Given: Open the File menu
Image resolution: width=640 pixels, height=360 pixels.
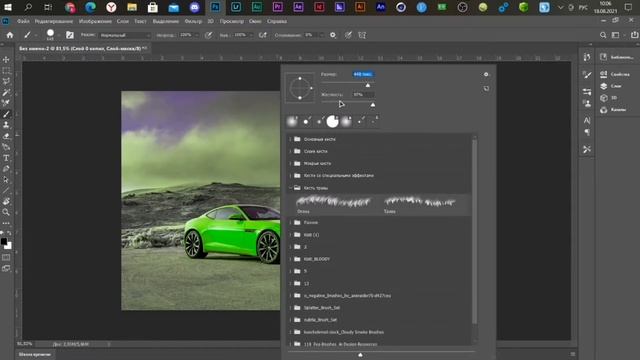Looking at the screenshot, I should (23, 21).
